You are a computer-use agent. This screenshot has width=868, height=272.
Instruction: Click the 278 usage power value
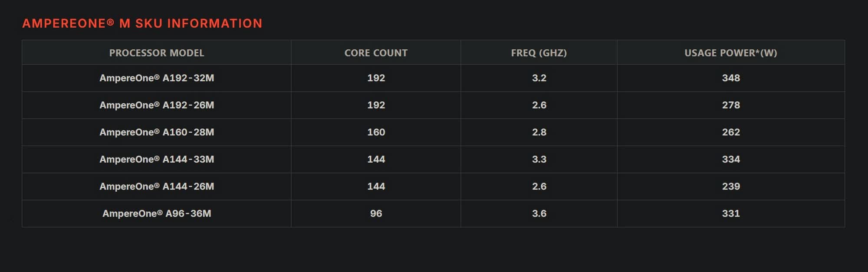tap(731, 105)
